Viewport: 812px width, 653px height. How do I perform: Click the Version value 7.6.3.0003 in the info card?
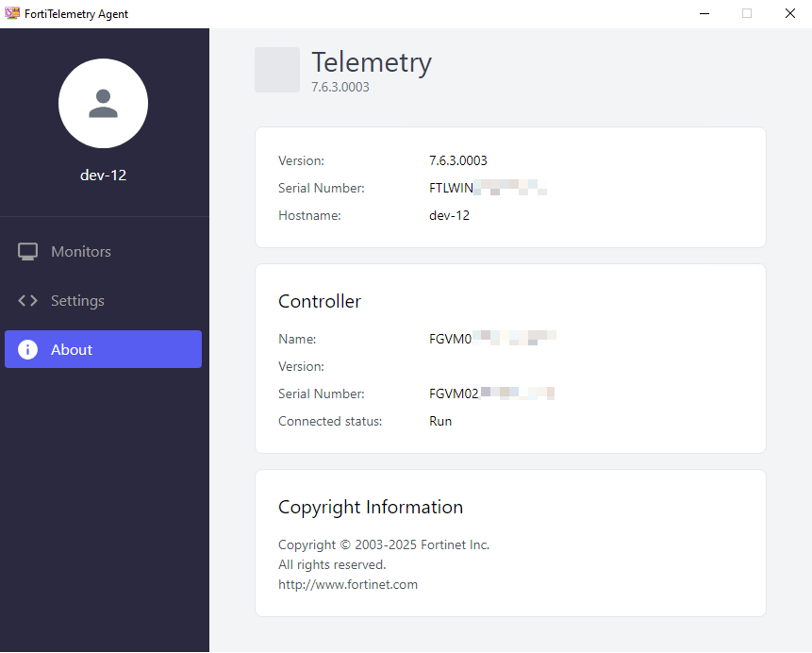pos(458,160)
